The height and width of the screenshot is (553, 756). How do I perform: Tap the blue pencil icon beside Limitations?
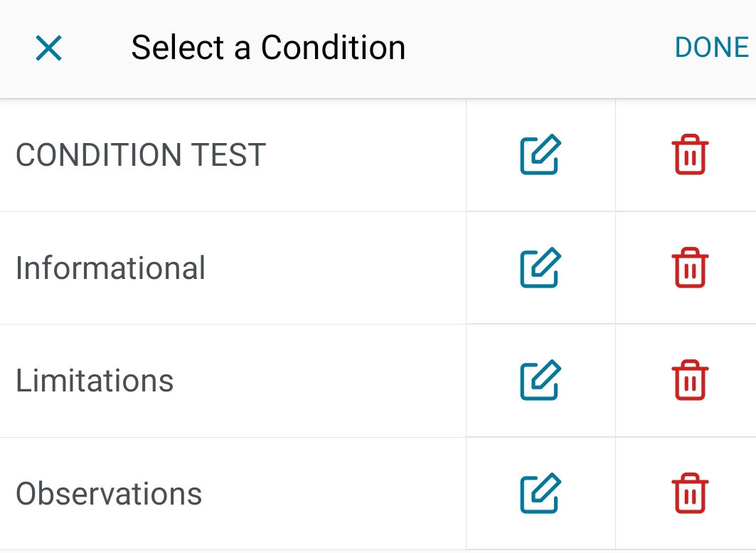pos(541,381)
